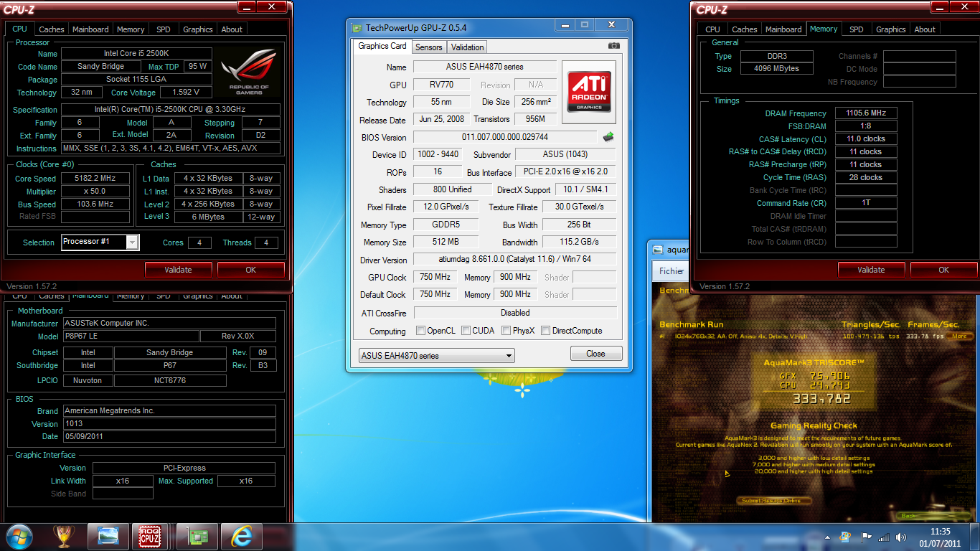Click the Driver Version field in GPU-Z

[515, 259]
